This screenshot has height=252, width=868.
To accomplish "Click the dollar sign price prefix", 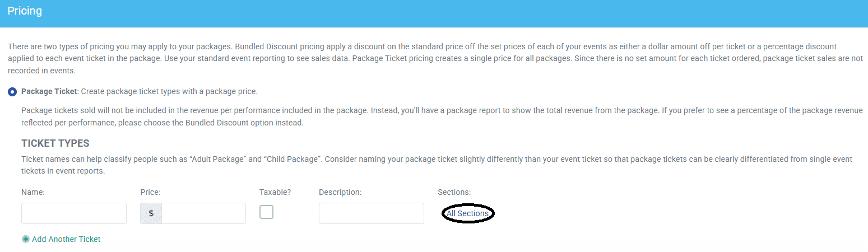I will [x=151, y=213].
